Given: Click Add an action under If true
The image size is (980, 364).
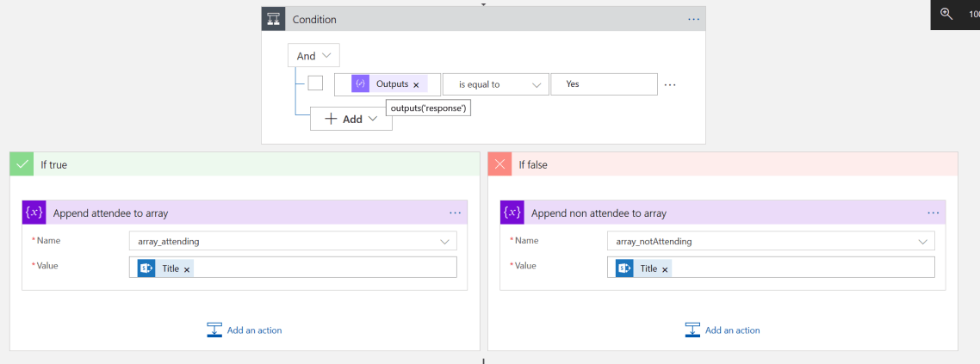Looking at the screenshot, I should click(x=245, y=330).
